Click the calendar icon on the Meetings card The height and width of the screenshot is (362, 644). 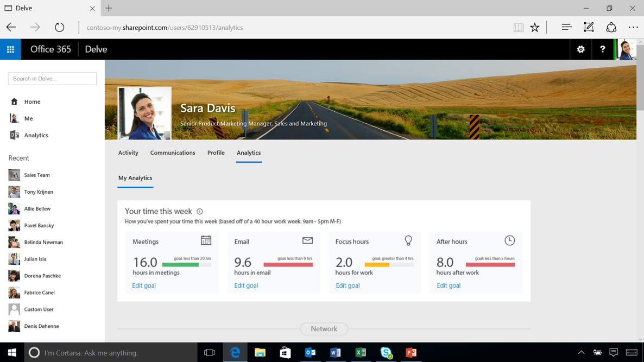click(x=206, y=240)
